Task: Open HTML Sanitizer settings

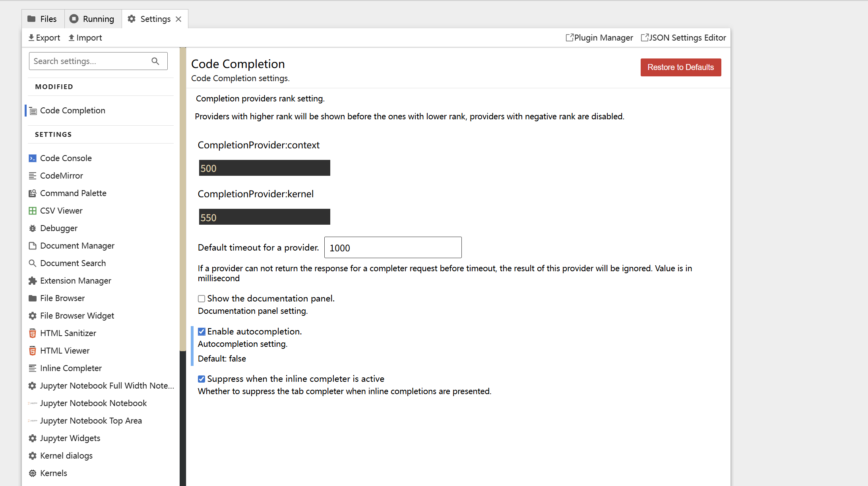Action: (x=68, y=333)
